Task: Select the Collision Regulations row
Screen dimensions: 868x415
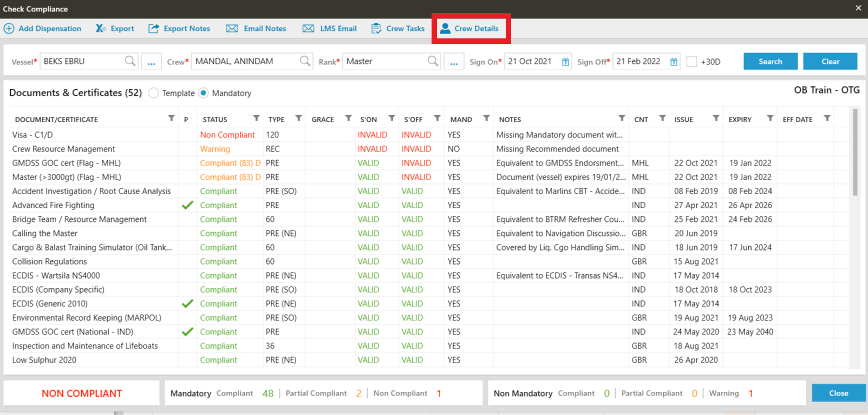Action: coord(430,261)
